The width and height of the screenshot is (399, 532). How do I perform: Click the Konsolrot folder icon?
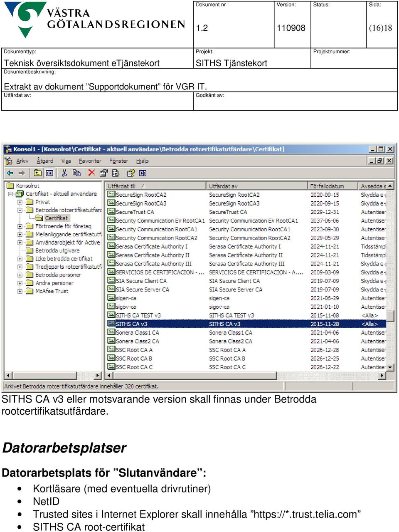point(10,186)
